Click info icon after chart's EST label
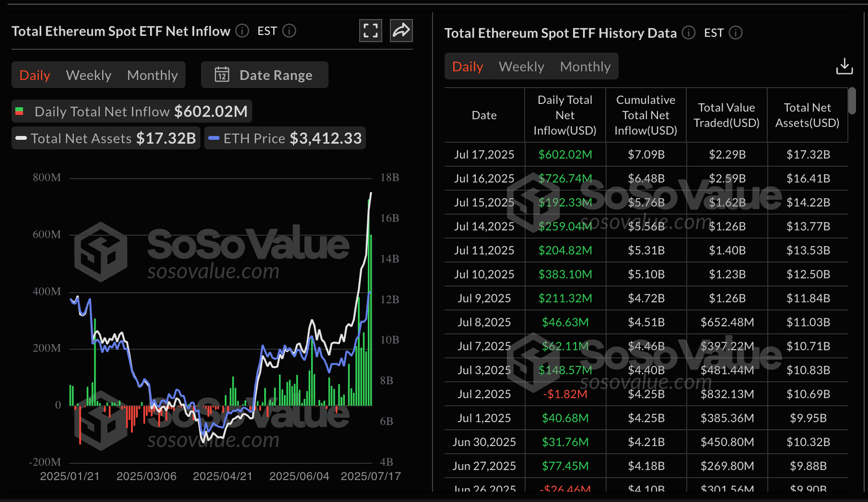Screen dimensions: 868x502 [289, 31]
